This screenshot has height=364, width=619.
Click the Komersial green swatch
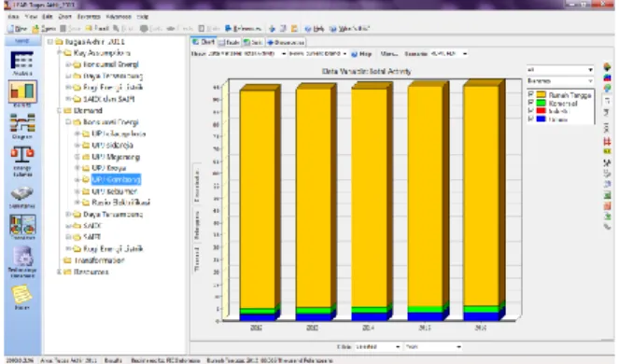click(541, 103)
